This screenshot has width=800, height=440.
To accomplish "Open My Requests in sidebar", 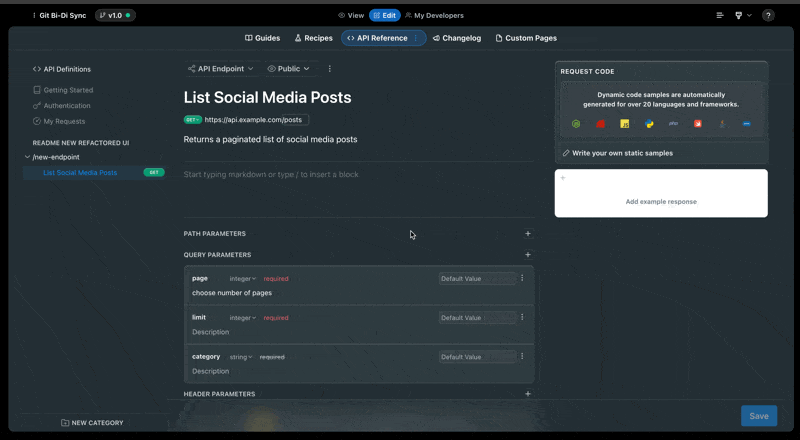I will [x=59, y=121].
